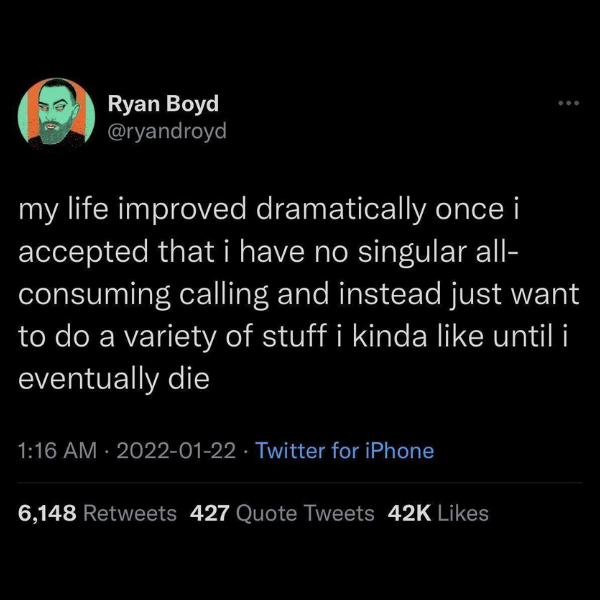Click the 427 quote count number

(210, 513)
